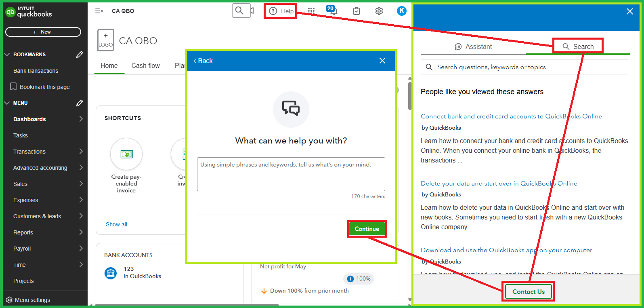Open Delete your data and start over article
The image size is (644, 308).
tap(499, 184)
